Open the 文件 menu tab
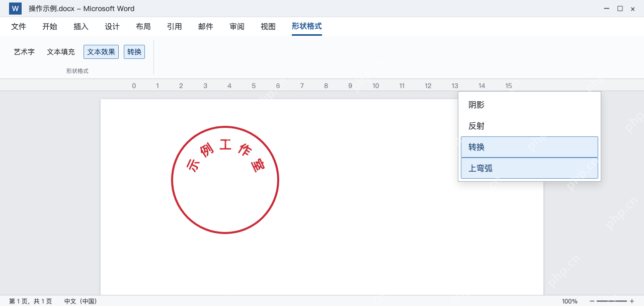 pos(19,27)
